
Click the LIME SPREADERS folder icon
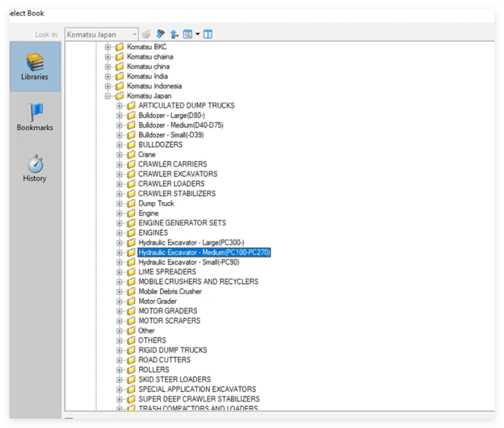coord(131,272)
